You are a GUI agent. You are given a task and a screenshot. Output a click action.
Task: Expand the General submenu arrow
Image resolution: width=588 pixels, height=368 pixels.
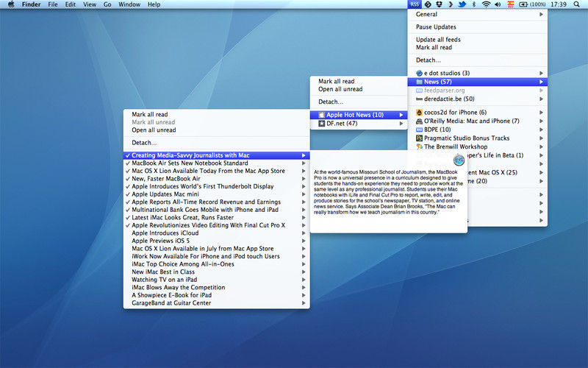[x=541, y=14]
